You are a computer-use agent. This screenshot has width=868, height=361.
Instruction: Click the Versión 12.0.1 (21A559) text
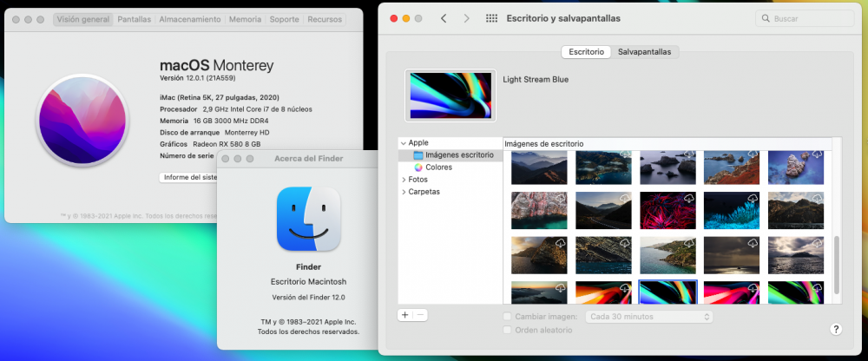tap(198, 78)
